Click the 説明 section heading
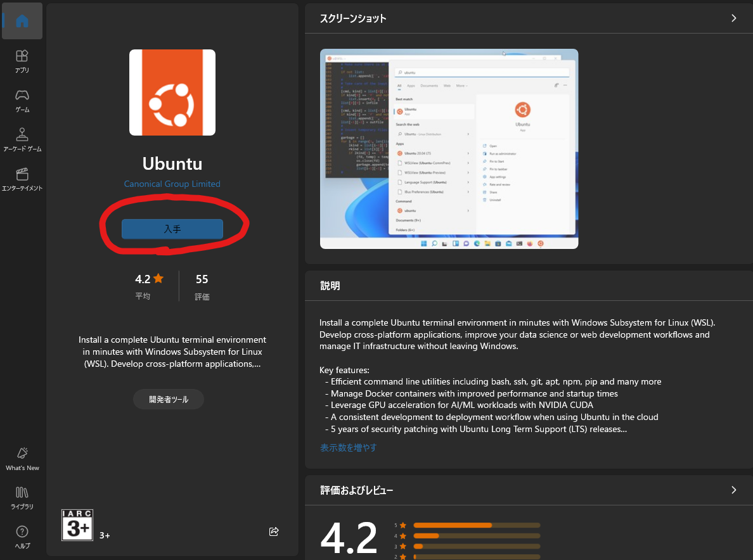Image resolution: width=753 pixels, height=560 pixels. tap(330, 286)
